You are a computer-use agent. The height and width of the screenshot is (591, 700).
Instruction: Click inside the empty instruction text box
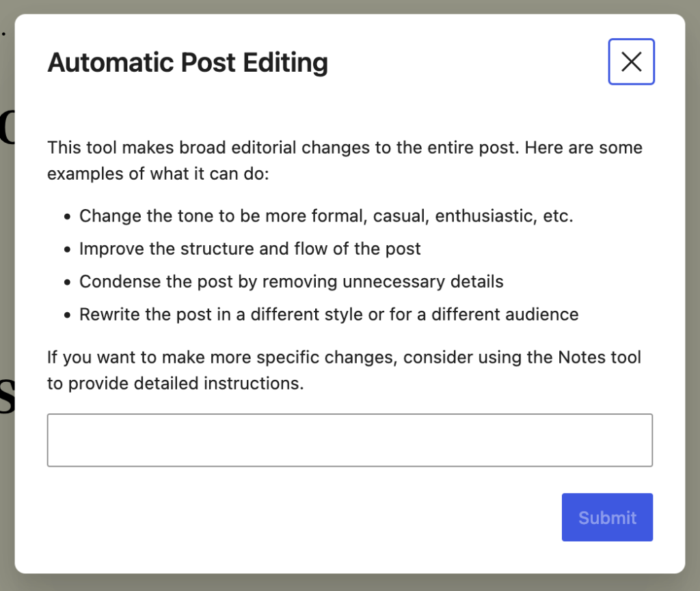[350, 439]
